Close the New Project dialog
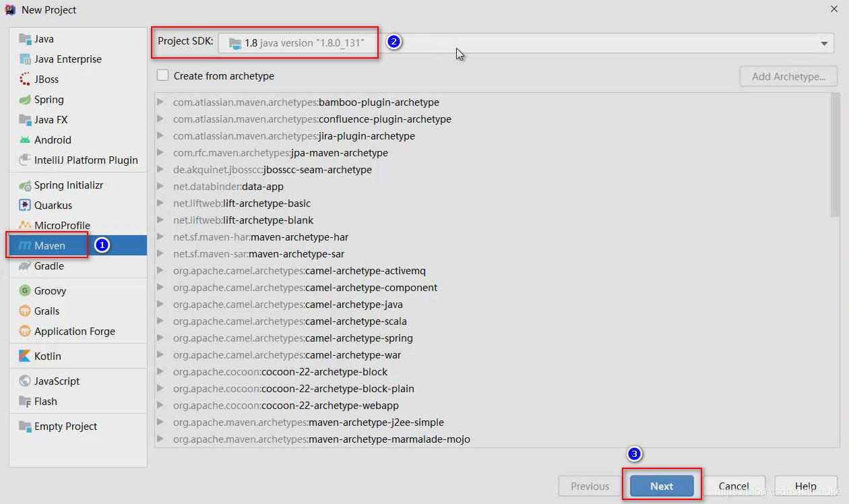Viewport: 849px width, 504px height. [834, 9]
